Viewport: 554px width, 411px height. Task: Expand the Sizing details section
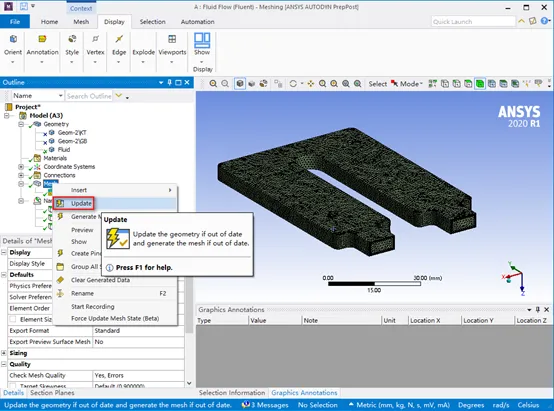pos(4,353)
